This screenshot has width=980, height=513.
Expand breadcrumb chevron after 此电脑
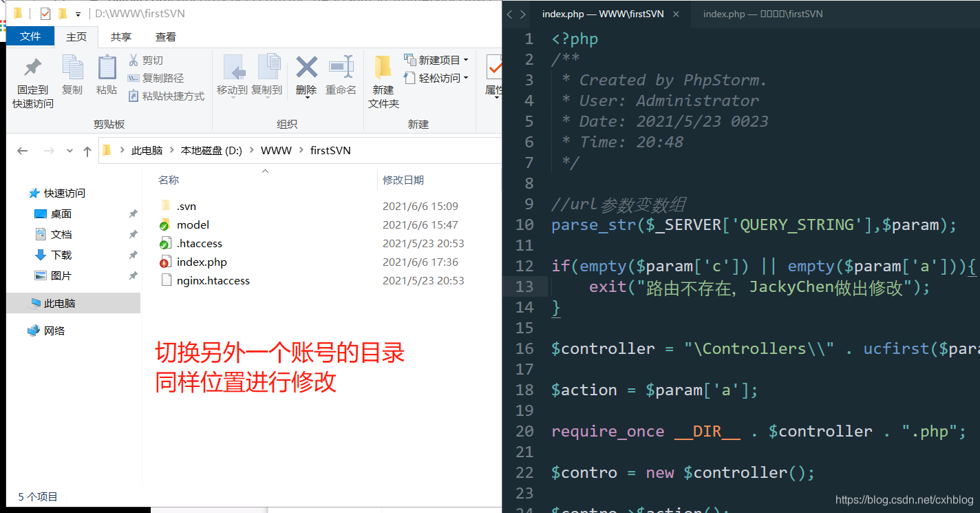point(171,150)
